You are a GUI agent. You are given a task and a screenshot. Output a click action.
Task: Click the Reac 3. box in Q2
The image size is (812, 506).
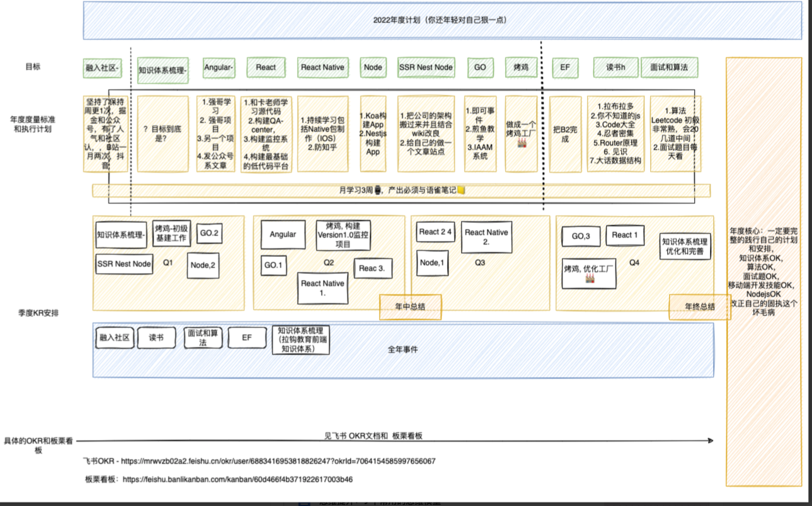point(372,268)
